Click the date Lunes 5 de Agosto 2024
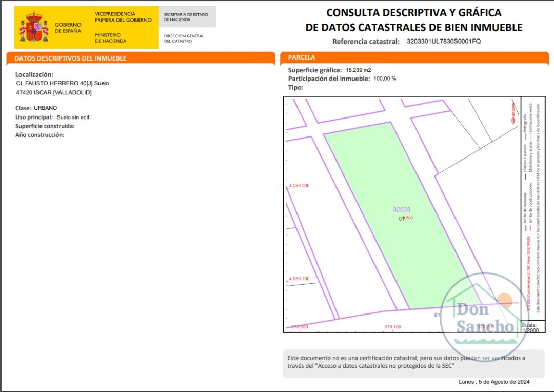Image resolution: width=554 pixels, height=392 pixels. pyautogui.click(x=494, y=382)
